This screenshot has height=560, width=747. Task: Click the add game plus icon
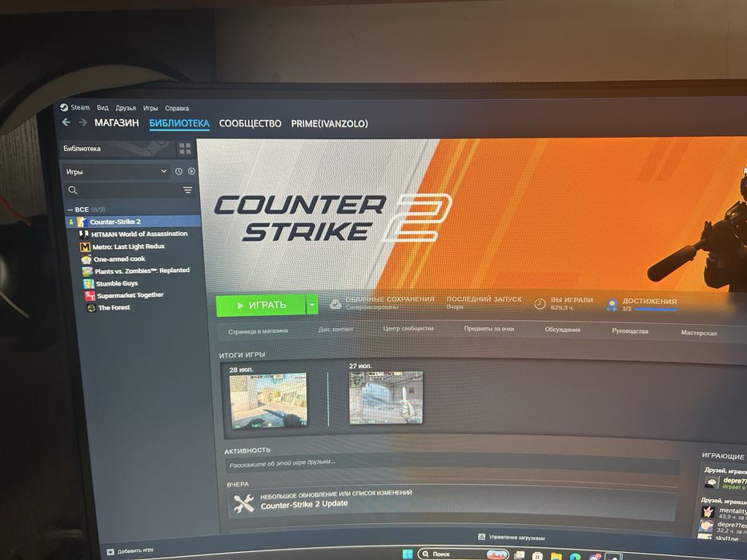(110, 551)
